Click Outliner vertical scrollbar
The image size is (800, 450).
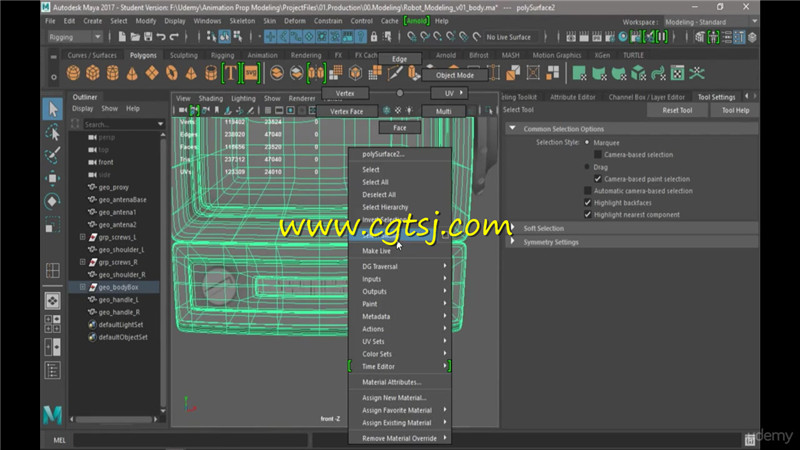point(163,273)
